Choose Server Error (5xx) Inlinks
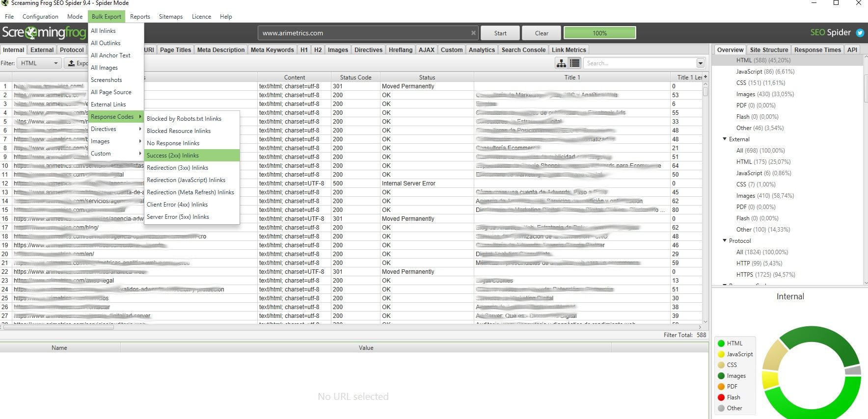This screenshot has height=419, width=868. point(192,217)
